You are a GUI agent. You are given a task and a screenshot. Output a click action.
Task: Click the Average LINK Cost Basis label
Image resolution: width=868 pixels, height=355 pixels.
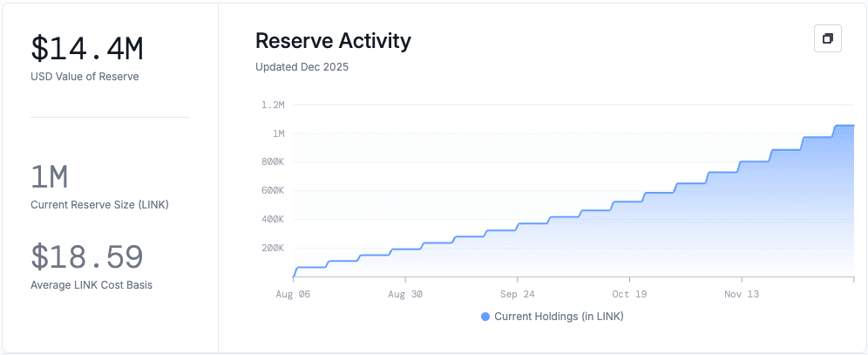pyautogui.click(x=92, y=285)
